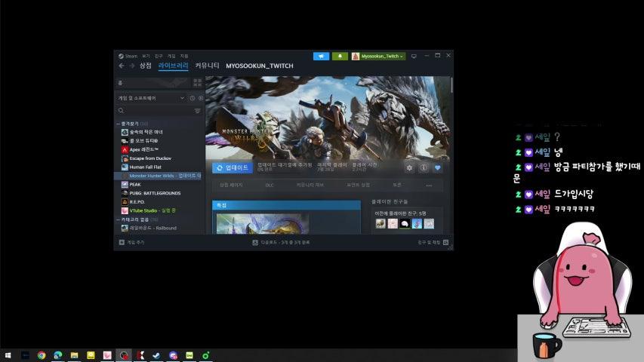Toggle favorite heart for Monster Hunter Wilds
The height and width of the screenshot is (362, 644).
tap(437, 167)
